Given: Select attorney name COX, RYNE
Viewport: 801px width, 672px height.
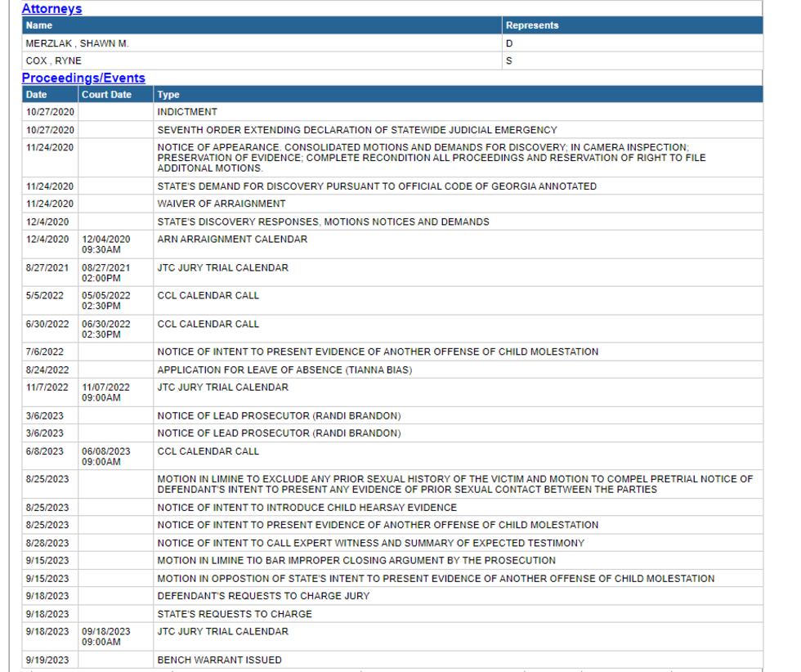Looking at the screenshot, I should click(x=54, y=60).
